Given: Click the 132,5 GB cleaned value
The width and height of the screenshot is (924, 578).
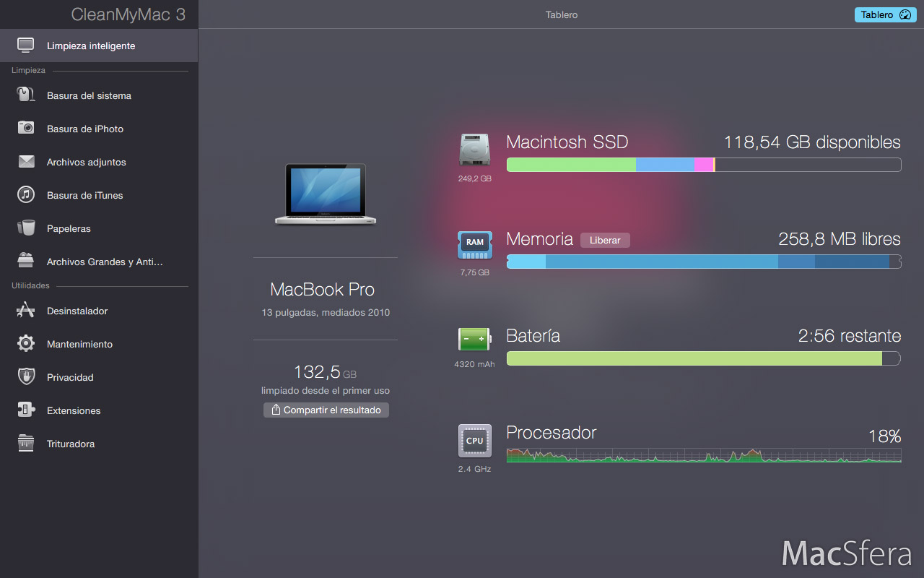Looking at the screenshot, I should click(325, 372).
